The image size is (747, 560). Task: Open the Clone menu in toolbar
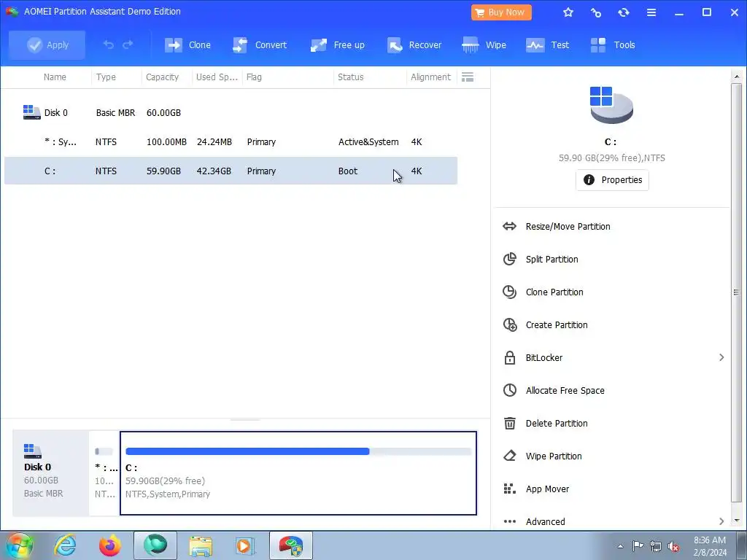187,44
